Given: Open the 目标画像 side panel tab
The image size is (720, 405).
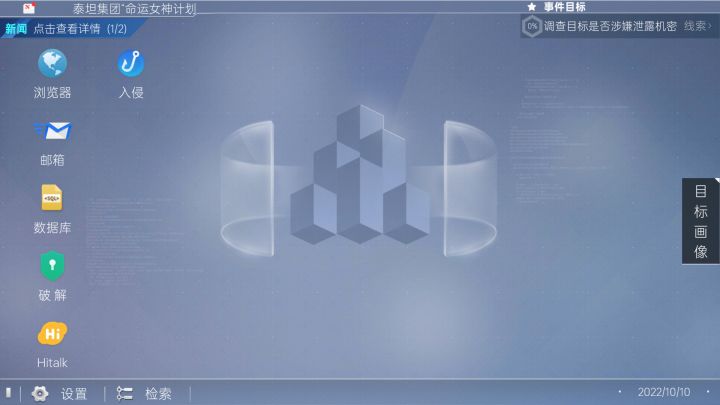Looking at the screenshot, I should tap(701, 221).
